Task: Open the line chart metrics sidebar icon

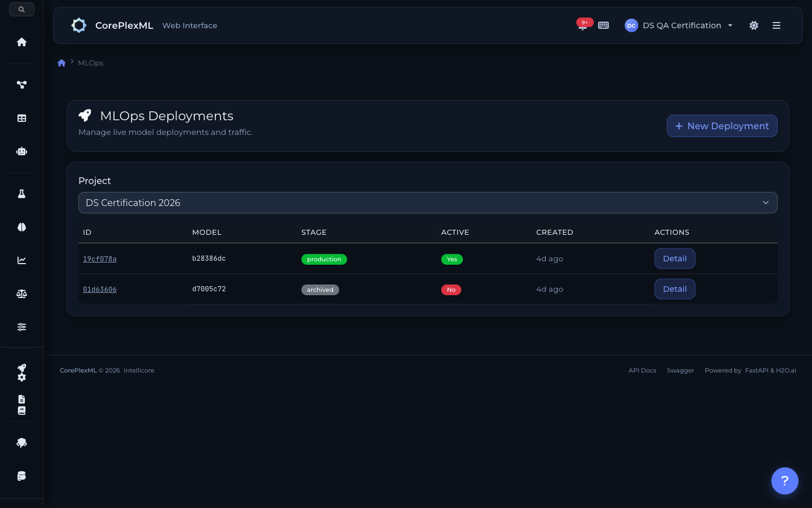Action: pos(21,260)
